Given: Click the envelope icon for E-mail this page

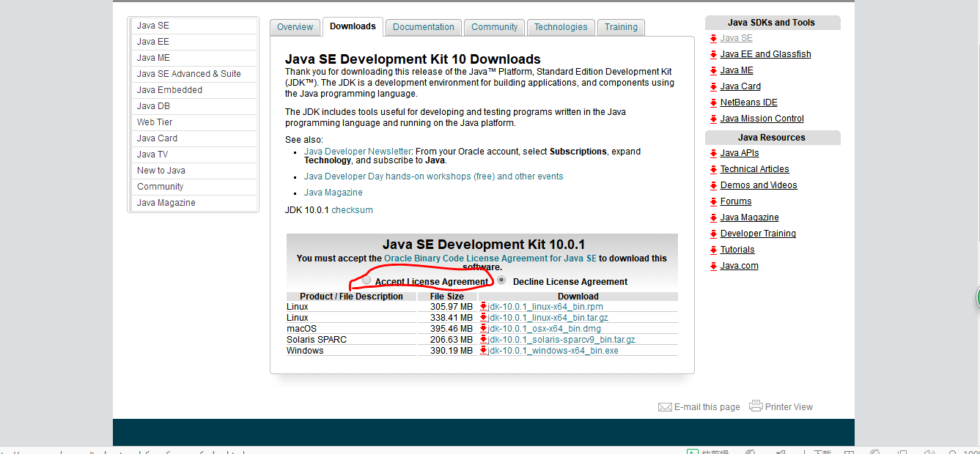Looking at the screenshot, I should 665,407.
